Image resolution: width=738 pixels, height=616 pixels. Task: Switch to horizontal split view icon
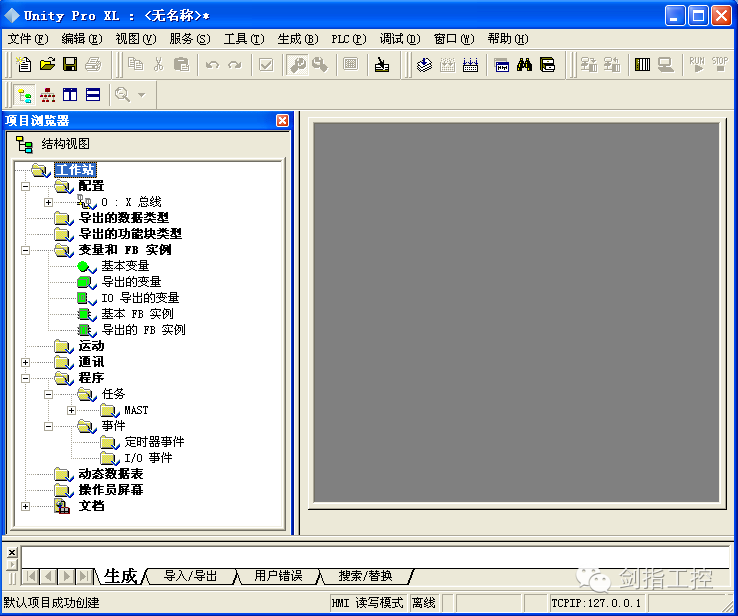93,96
